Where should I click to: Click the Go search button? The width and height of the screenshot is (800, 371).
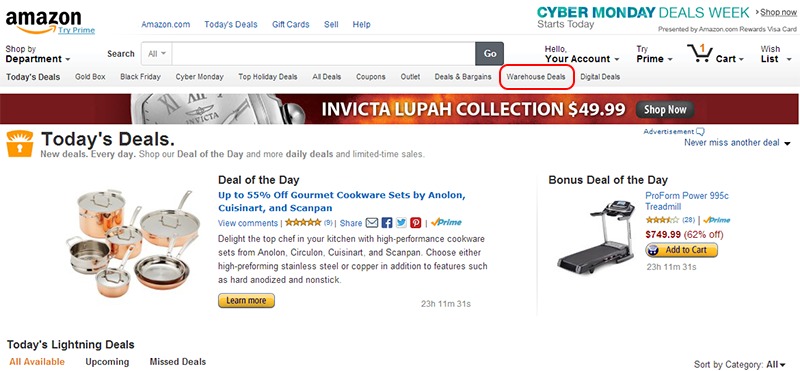[x=490, y=54]
